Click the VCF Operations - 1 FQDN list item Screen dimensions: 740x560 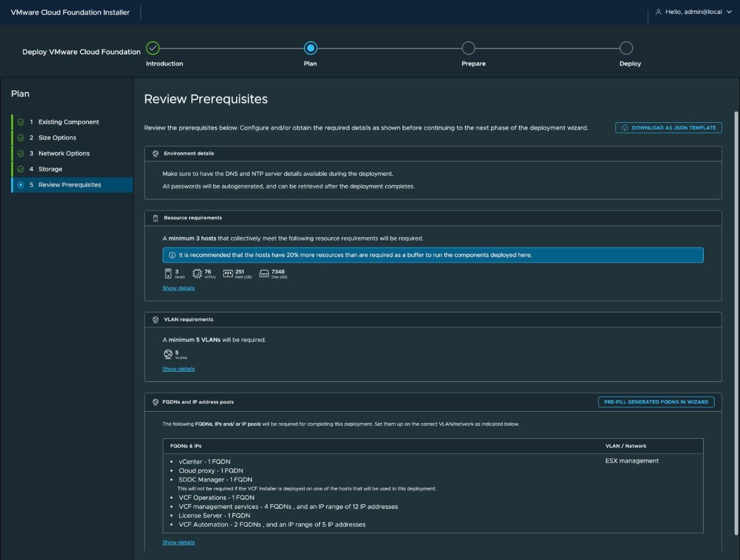coord(217,498)
